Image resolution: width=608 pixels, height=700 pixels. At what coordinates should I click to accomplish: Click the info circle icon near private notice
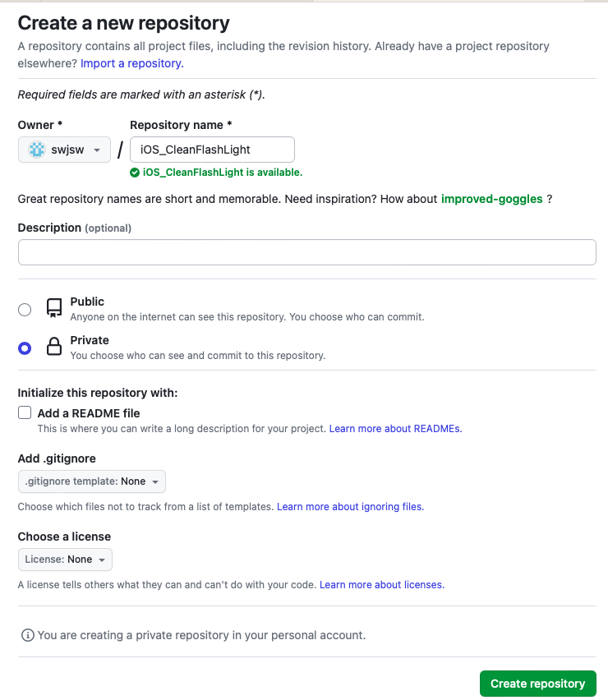(28, 635)
